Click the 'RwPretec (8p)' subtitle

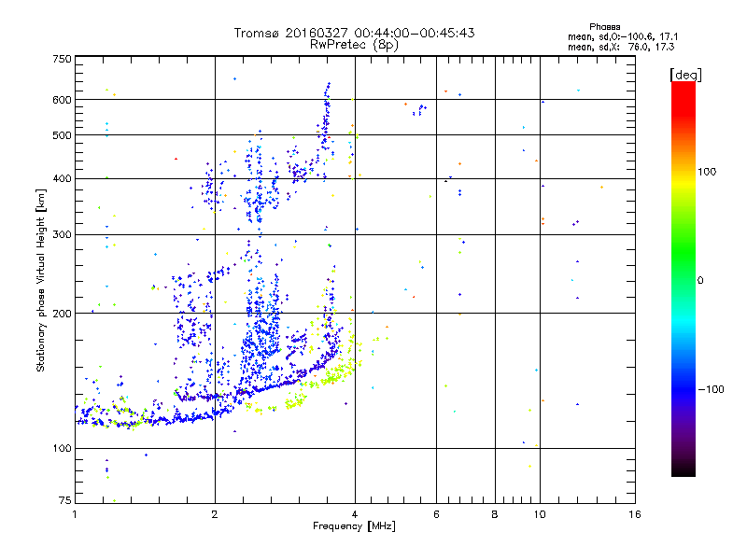354,45
